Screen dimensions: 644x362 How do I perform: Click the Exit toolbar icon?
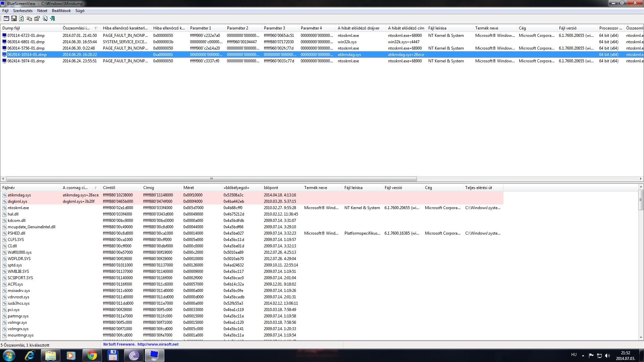pos(52,19)
